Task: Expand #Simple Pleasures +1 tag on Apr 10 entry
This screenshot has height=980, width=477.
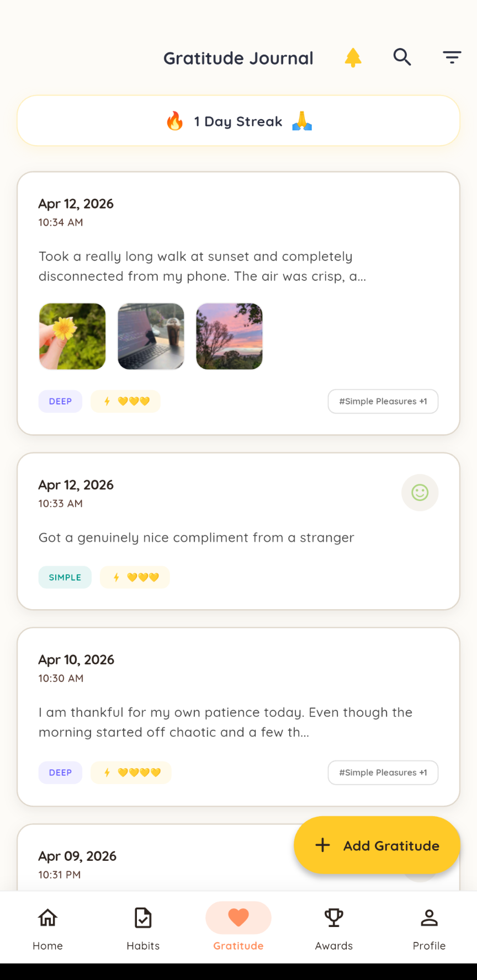Action: pos(383,773)
